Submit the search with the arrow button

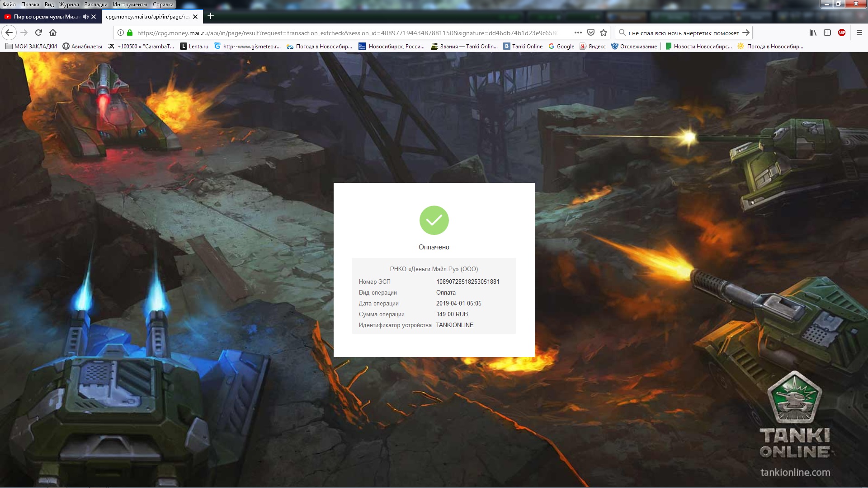(x=746, y=33)
